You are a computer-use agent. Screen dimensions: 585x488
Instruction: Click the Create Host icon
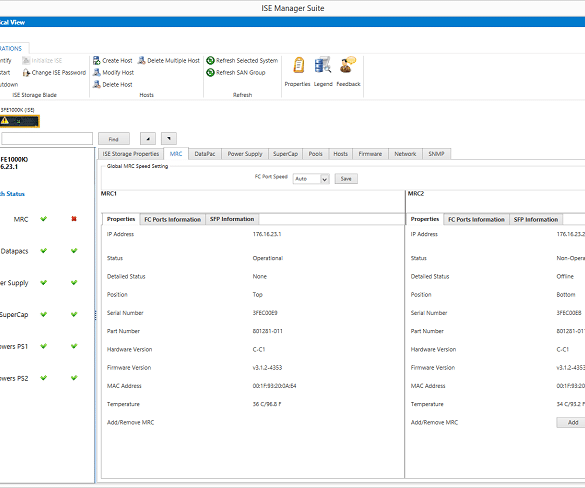(97, 60)
